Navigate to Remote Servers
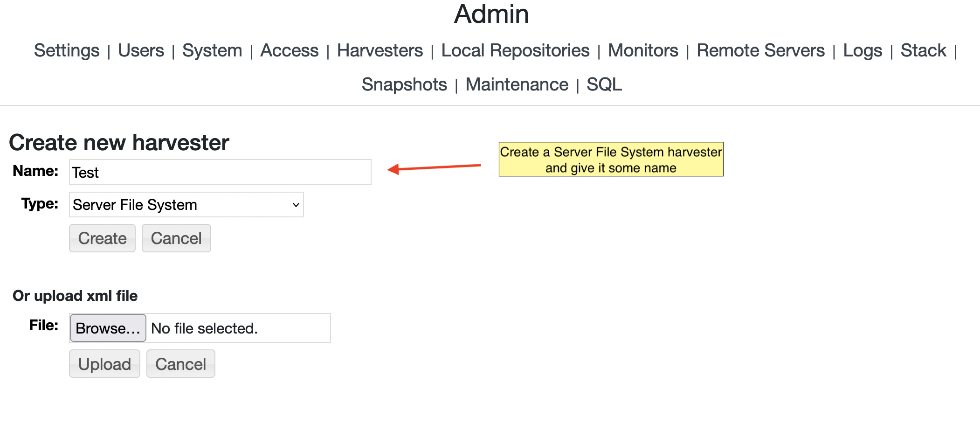Screen dimensions: 980x431 tap(760, 50)
